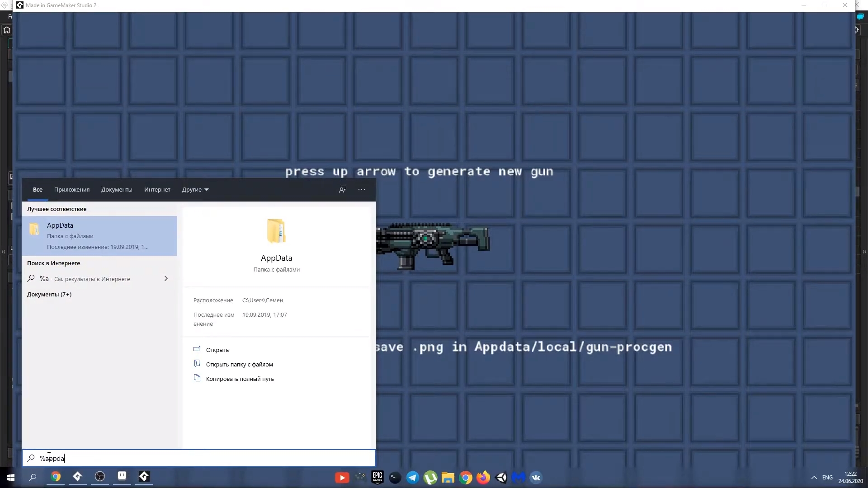Click Открыть to open AppData folder
Viewport: 868px width, 488px height.
point(217,350)
